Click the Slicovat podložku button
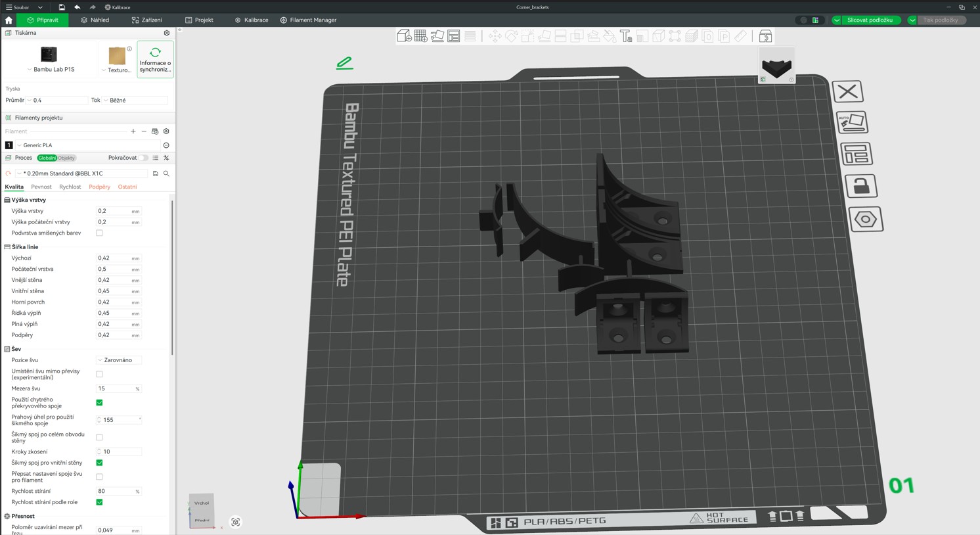Screen dimensions: 980x535 tap(869, 20)
